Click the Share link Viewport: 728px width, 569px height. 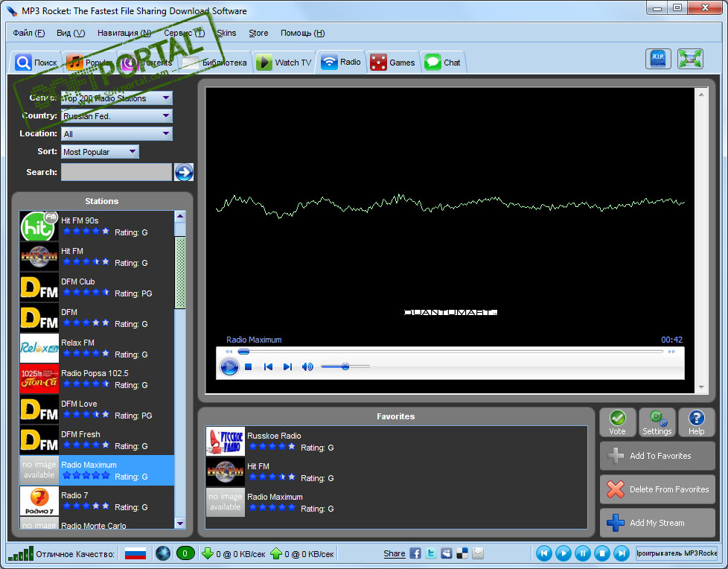point(395,553)
